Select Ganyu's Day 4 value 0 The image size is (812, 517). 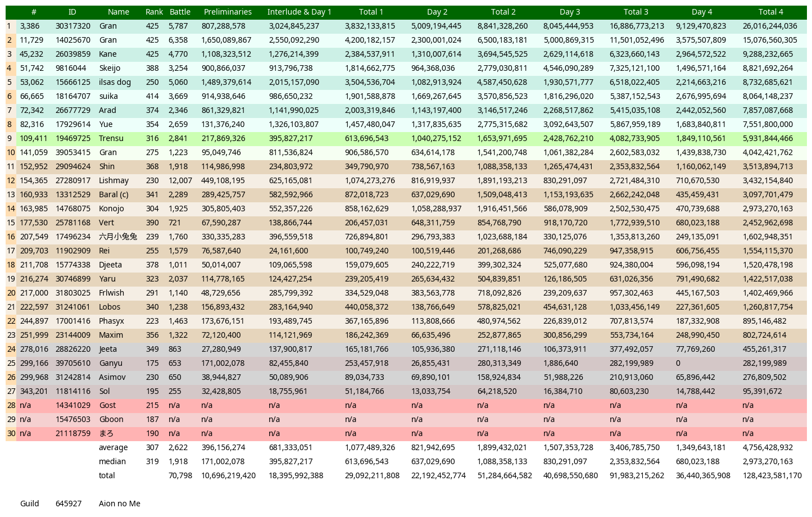click(x=678, y=363)
